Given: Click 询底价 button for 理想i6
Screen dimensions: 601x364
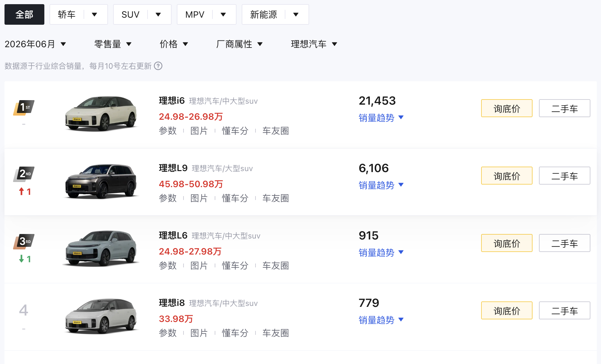Looking at the screenshot, I should 507,108.
